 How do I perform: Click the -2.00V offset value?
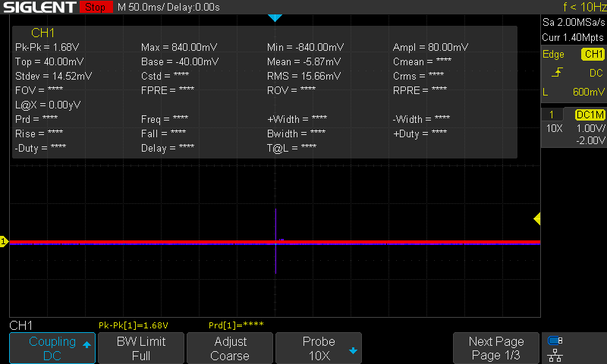pyautogui.click(x=590, y=140)
